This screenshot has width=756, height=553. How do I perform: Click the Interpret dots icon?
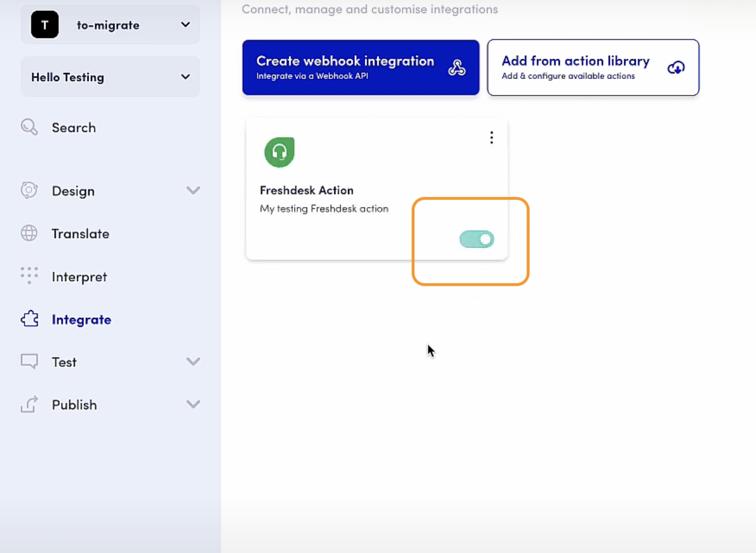pos(29,275)
